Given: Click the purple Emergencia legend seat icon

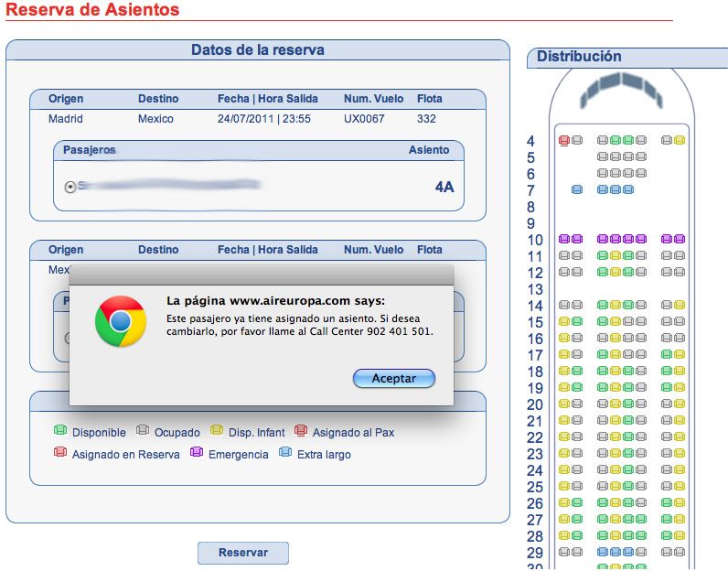Looking at the screenshot, I should 197,452.
